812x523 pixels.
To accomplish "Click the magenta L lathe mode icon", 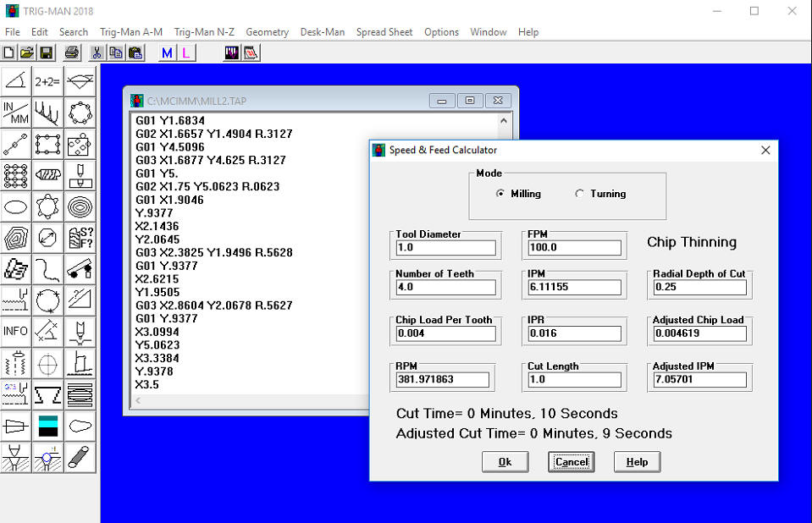I will (x=186, y=52).
